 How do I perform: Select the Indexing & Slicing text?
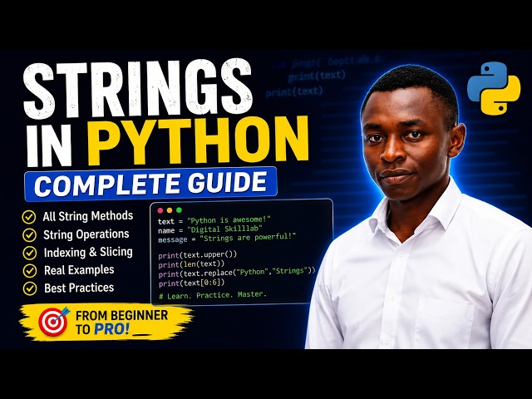point(88,252)
